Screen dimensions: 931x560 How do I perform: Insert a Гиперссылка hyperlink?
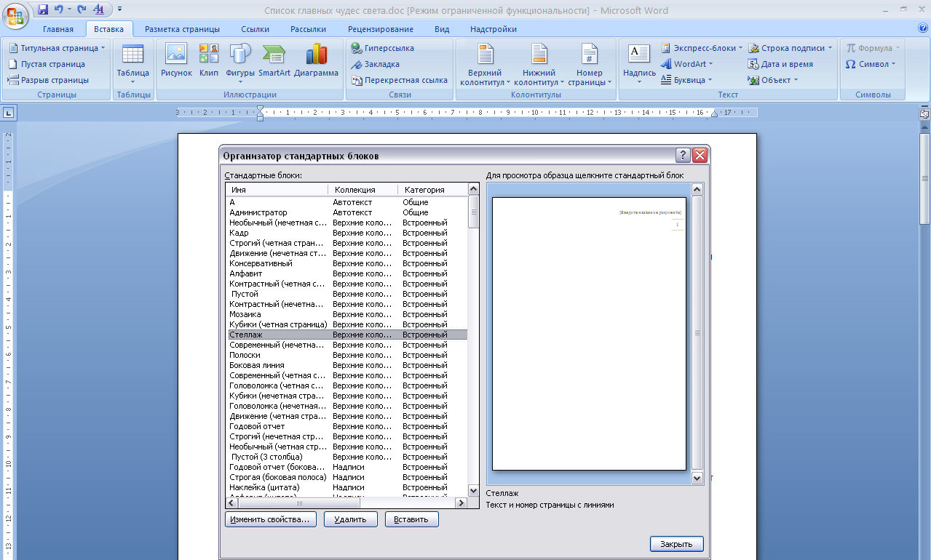(x=383, y=48)
